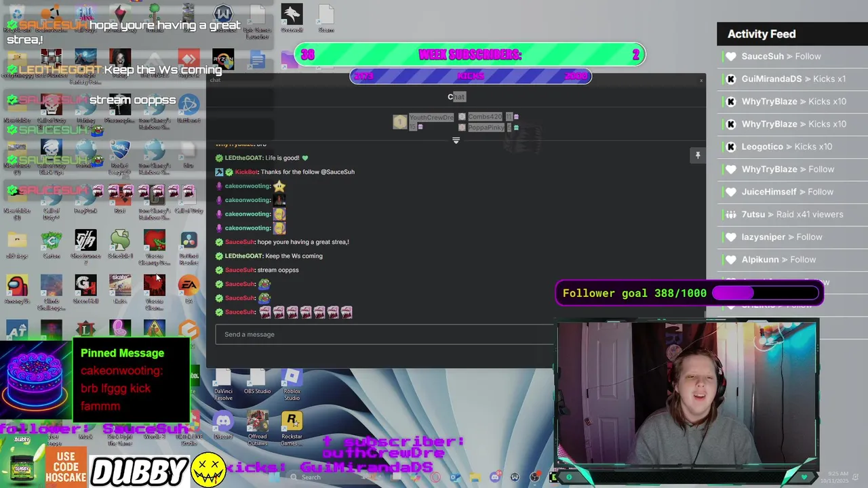The width and height of the screenshot is (868, 488).
Task: Open the OBS Studio desktop shortcut
Action: pyautogui.click(x=257, y=382)
